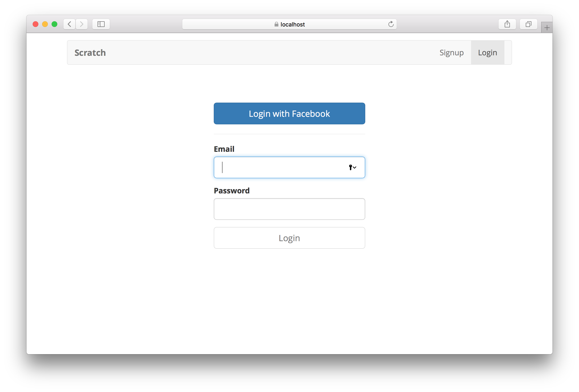Click the Login button
This screenshot has height=392, width=579.
[289, 238]
